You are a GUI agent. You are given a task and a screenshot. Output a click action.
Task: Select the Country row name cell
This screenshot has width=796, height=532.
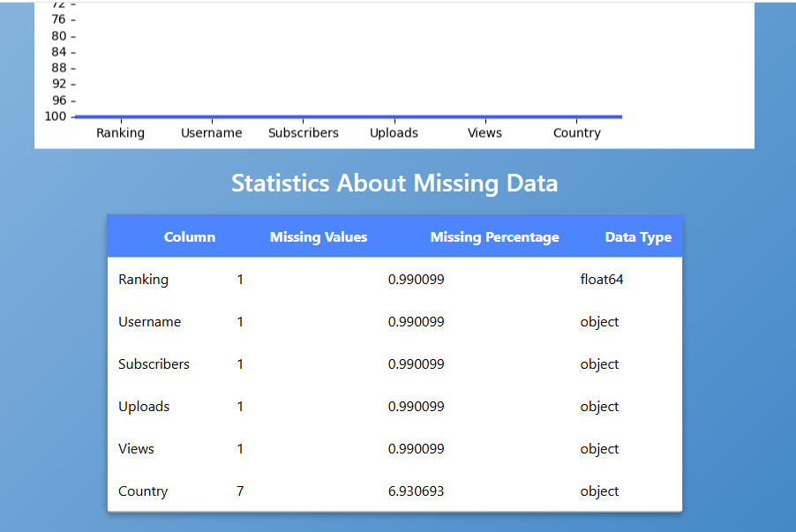[x=143, y=491]
